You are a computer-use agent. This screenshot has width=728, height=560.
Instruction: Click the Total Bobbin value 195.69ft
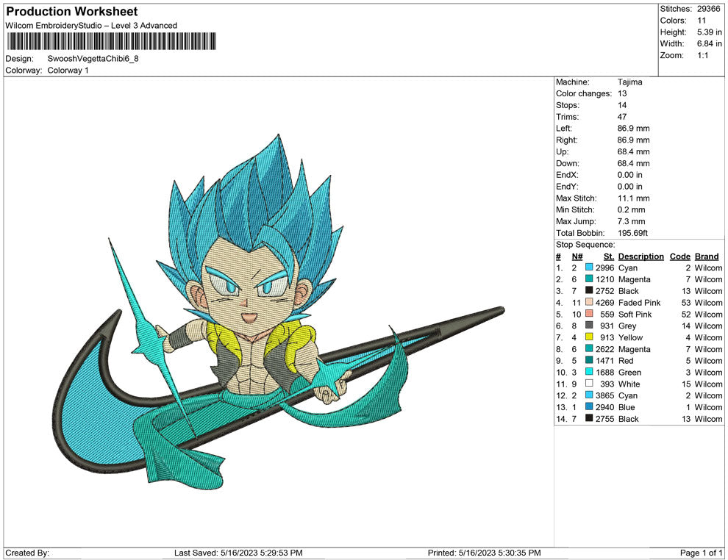click(632, 233)
